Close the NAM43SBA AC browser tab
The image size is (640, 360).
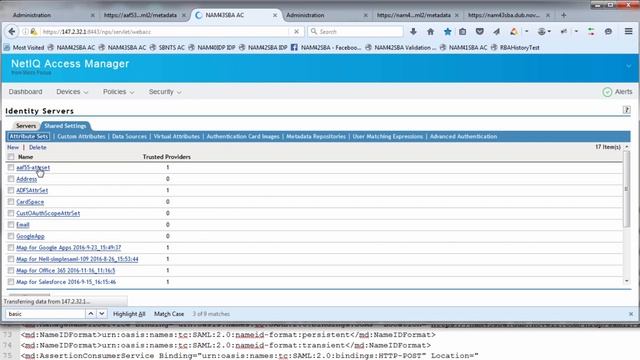tap(275, 15)
